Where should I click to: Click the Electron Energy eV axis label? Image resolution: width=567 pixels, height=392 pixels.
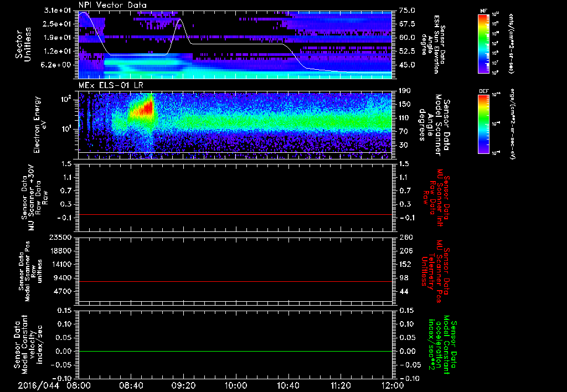click(40, 125)
